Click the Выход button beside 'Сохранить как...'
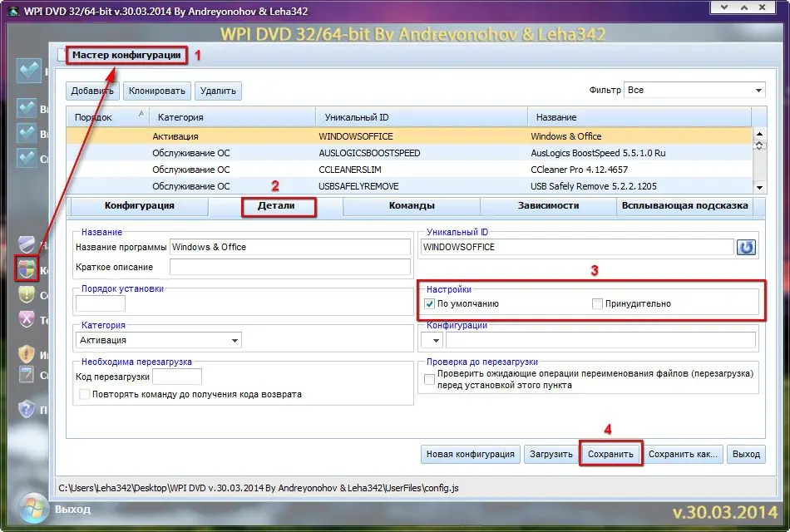Image resolution: width=790 pixels, height=532 pixels. point(746,454)
